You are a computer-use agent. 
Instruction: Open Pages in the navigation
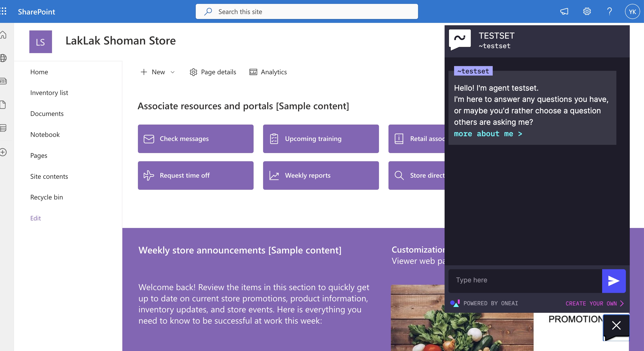click(39, 155)
